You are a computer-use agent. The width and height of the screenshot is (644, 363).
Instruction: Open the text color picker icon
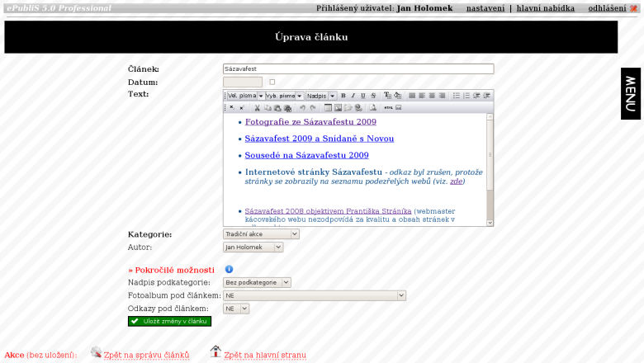tap(388, 96)
